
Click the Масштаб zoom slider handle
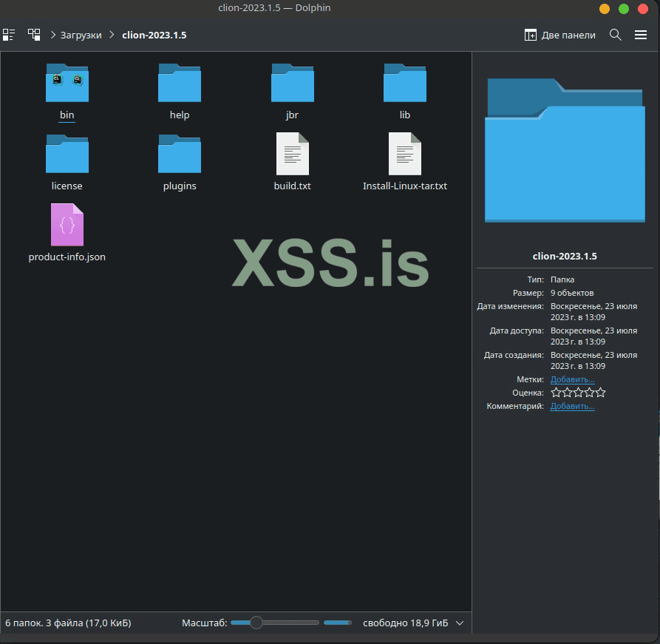[256, 623]
